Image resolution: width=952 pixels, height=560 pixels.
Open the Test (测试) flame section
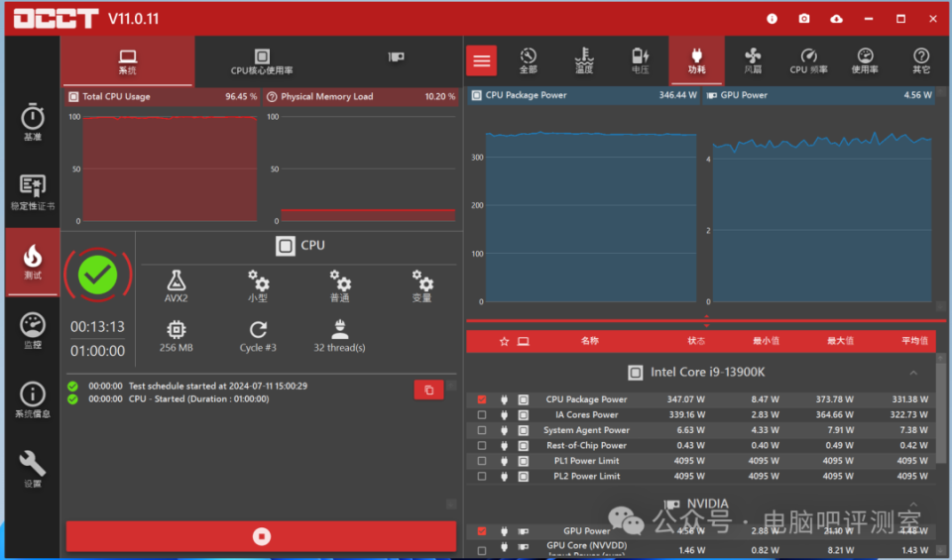coord(33,262)
